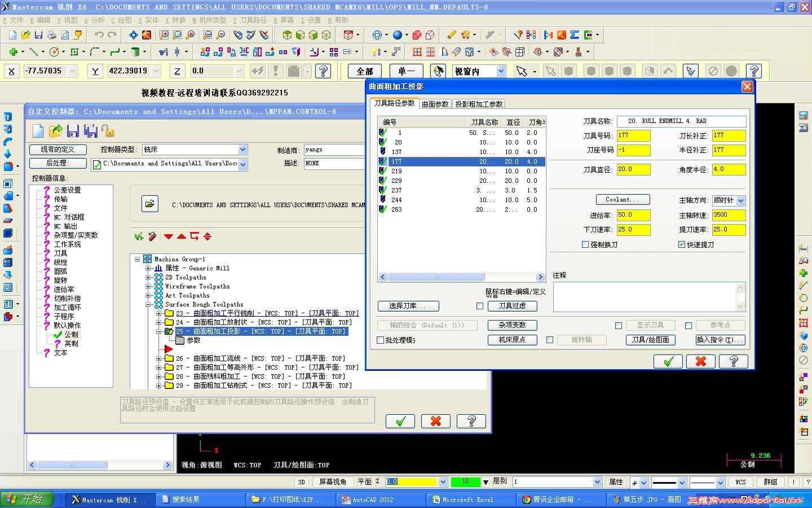Toggle the 快速提刀 checkbox
This screenshot has width=812, height=508.
pyautogui.click(x=682, y=244)
